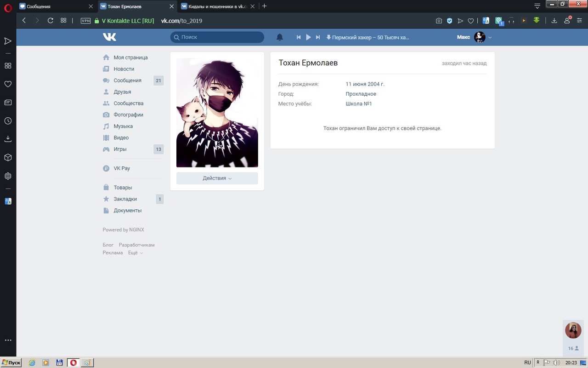Open the anime profile photo

click(217, 113)
